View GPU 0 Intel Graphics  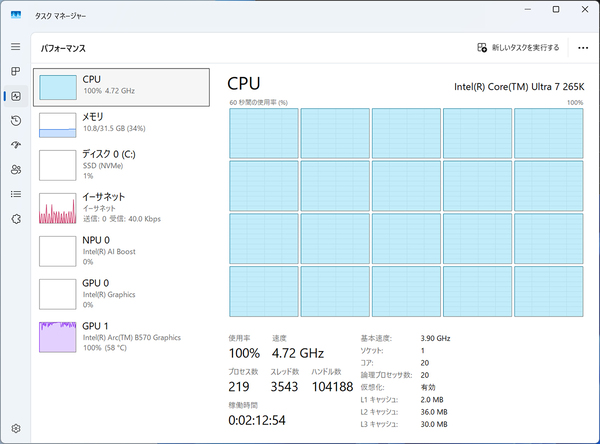tap(121, 292)
